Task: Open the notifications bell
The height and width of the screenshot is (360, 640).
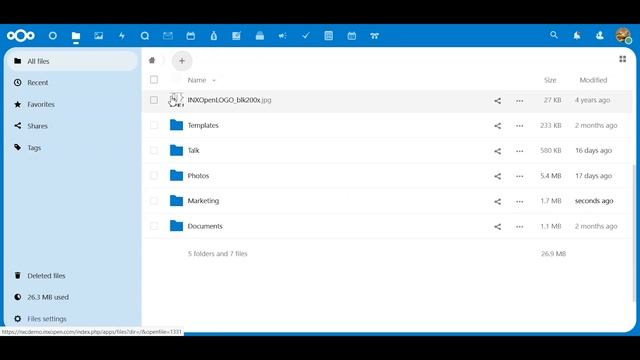Action: [x=577, y=36]
